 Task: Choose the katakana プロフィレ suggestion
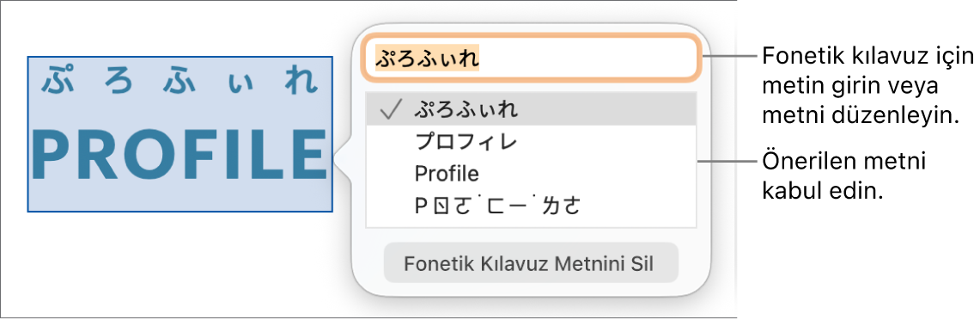pos(531,142)
